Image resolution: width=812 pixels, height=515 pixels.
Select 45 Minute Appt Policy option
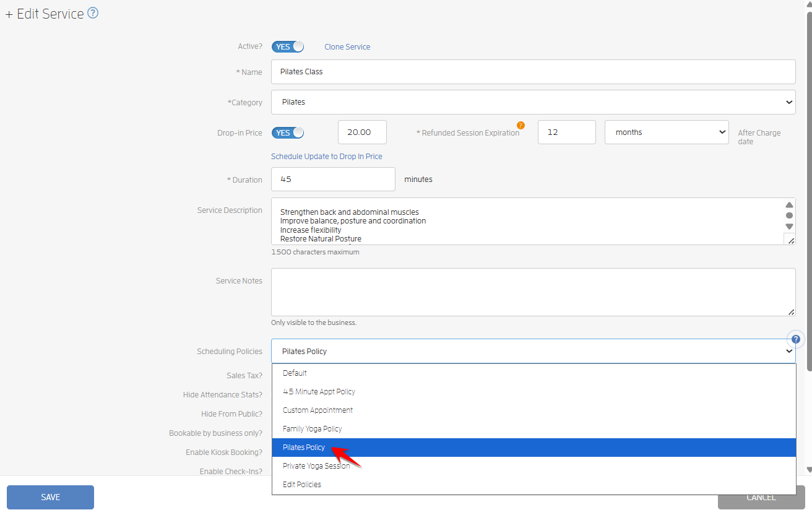click(534, 392)
